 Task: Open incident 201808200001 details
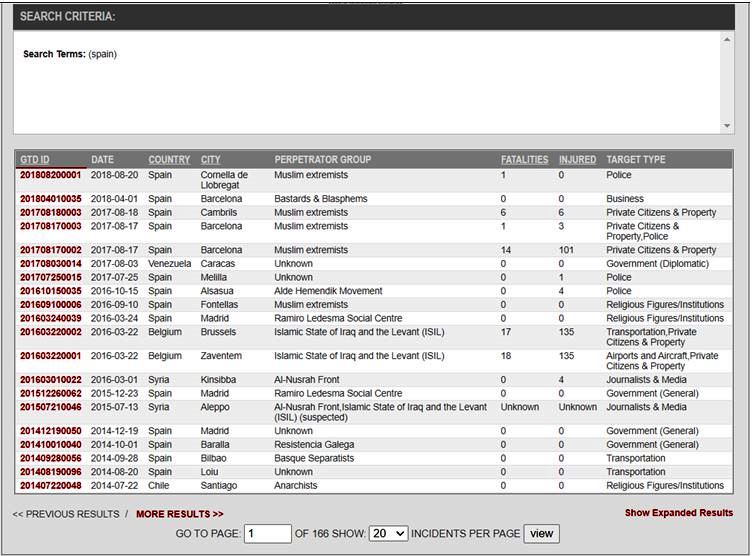click(x=50, y=175)
